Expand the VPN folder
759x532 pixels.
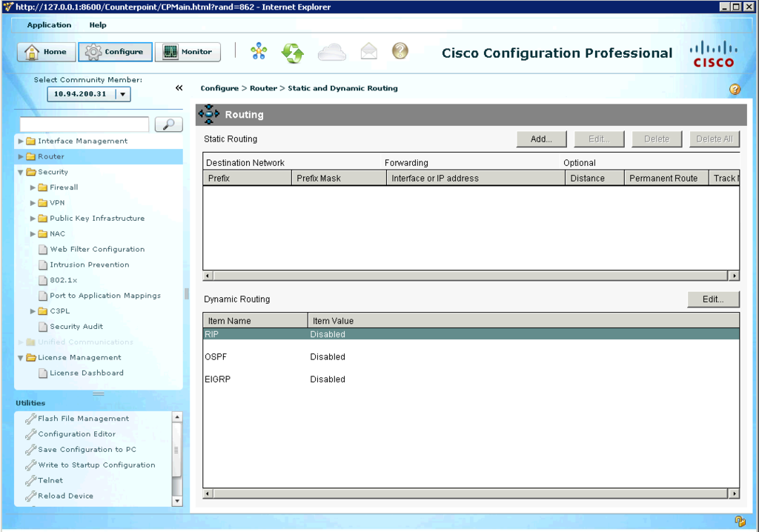point(33,203)
